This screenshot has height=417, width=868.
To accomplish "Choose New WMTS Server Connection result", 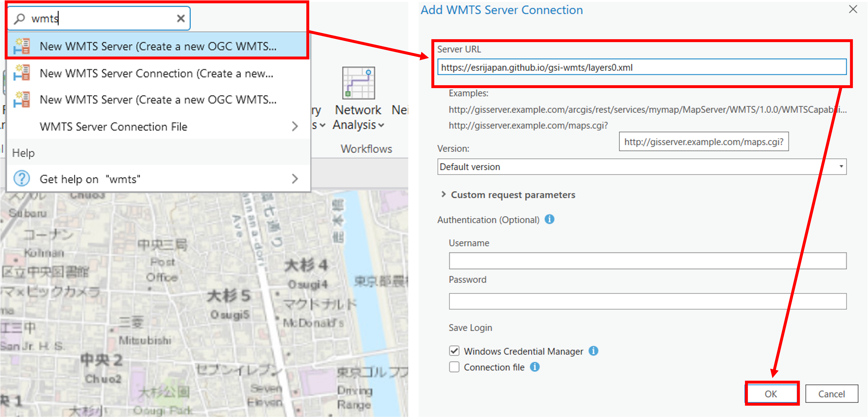I will coord(158,73).
